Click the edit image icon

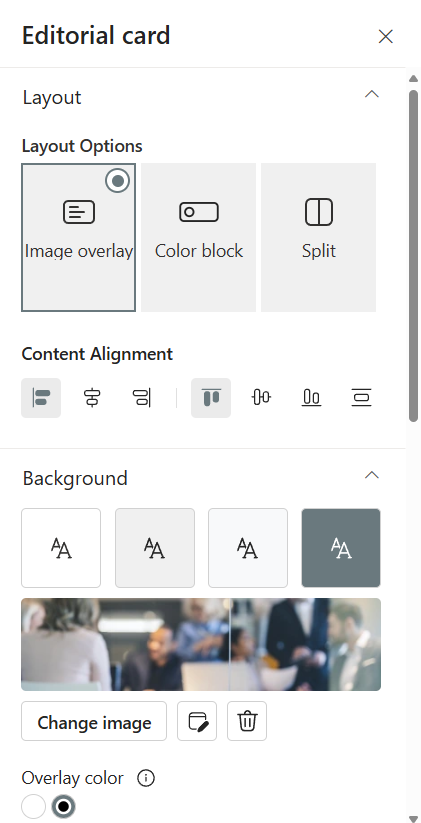click(197, 721)
